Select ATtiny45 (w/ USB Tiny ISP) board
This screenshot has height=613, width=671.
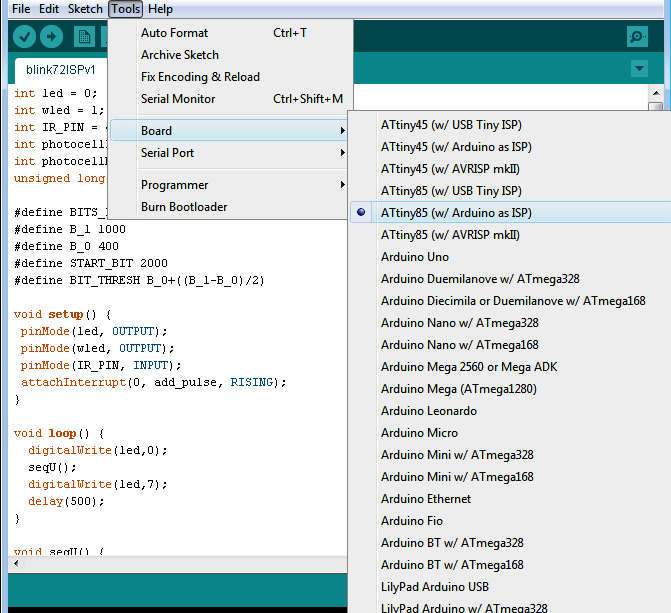(511, 125)
